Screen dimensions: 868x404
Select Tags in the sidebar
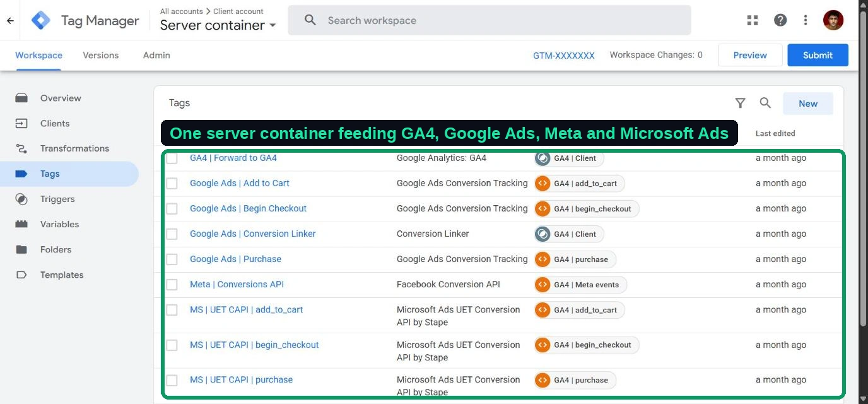pos(69,174)
